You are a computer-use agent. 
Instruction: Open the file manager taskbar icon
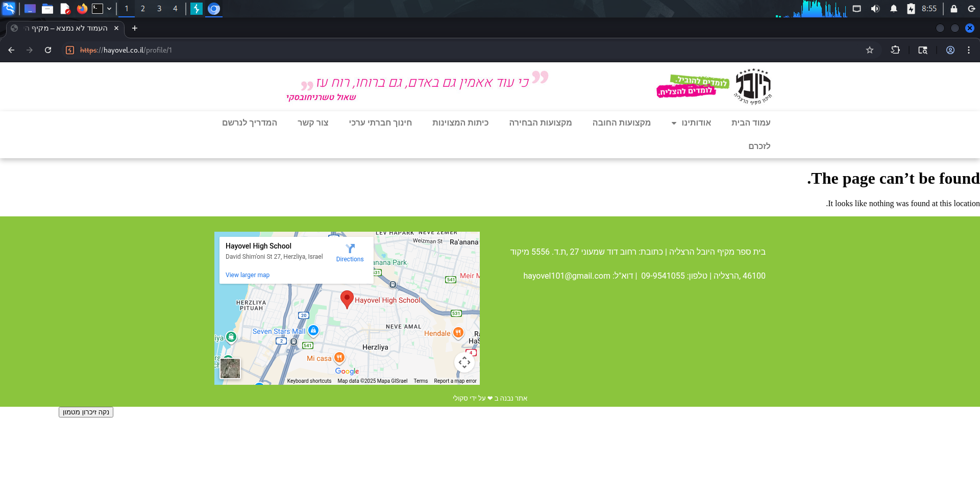click(x=47, y=9)
